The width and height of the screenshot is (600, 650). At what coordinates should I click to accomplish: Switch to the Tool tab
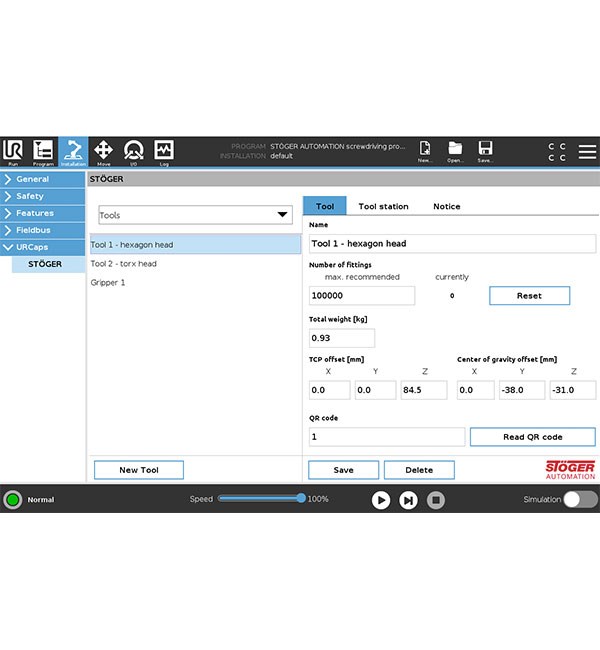325,206
